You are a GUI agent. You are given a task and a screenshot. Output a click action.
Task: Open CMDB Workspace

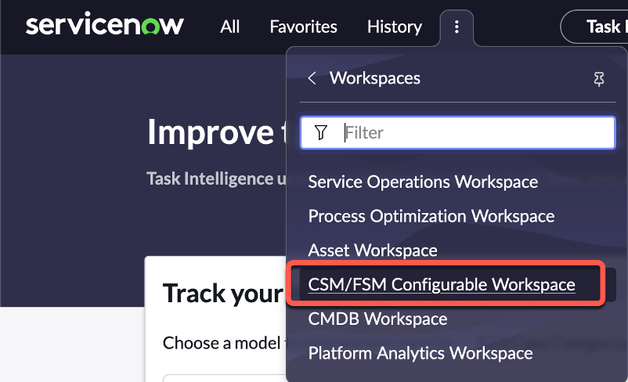pyautogui.click(x=378, y=319)
